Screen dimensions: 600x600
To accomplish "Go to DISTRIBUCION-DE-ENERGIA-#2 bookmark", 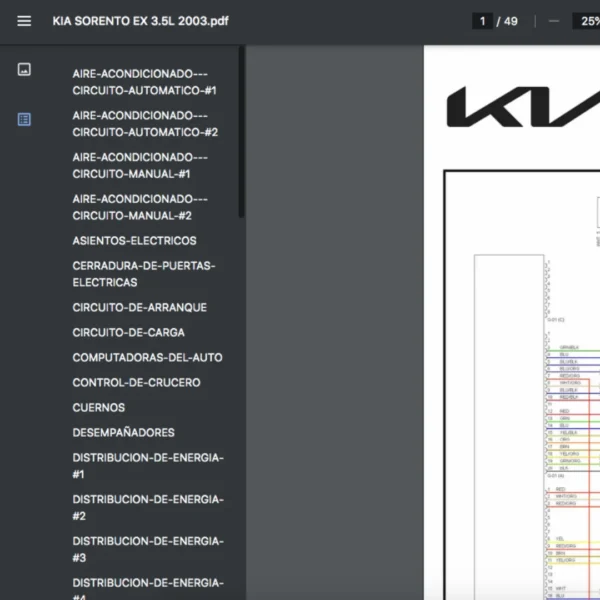I will pyautogui.click(x=148, y=507).
